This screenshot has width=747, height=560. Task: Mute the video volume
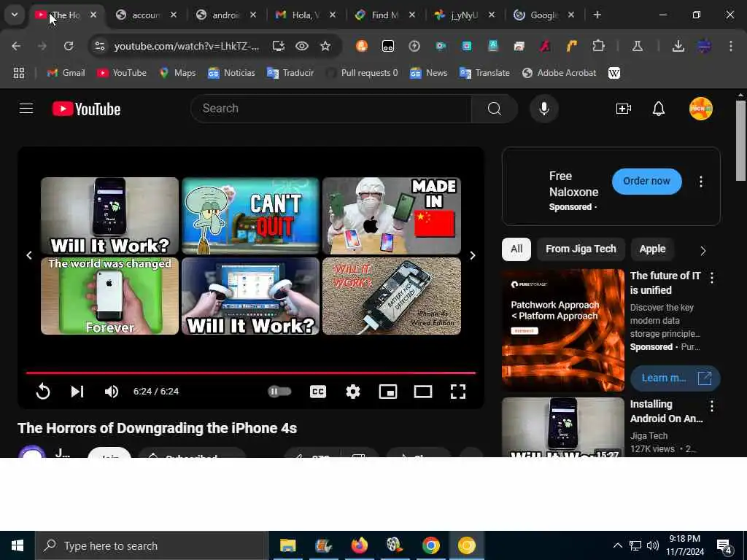click(112, 392)
